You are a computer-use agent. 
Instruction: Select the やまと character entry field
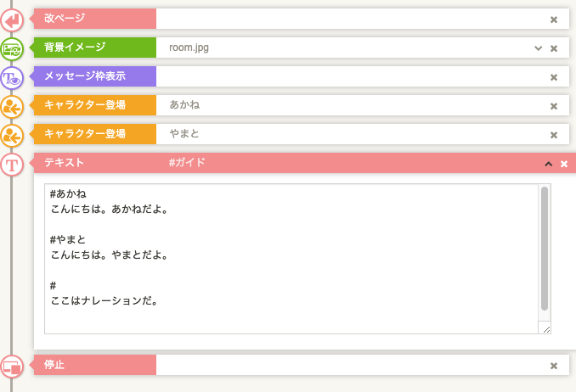(348, 134)
